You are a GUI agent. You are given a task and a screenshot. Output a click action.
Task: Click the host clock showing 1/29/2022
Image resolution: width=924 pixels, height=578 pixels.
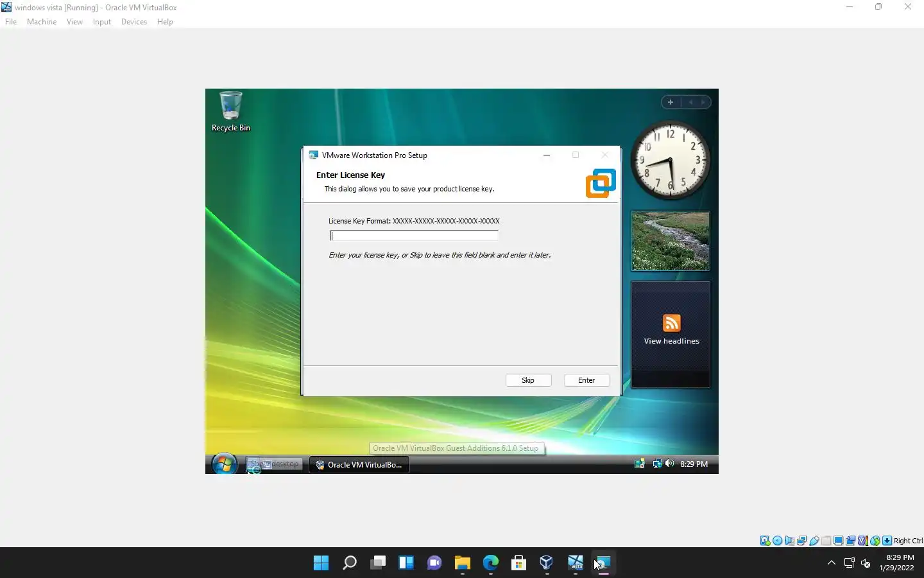tap(896, 563)
